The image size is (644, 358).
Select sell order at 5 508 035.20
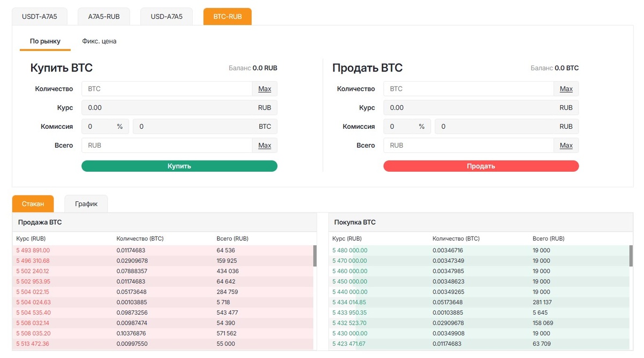163,333
